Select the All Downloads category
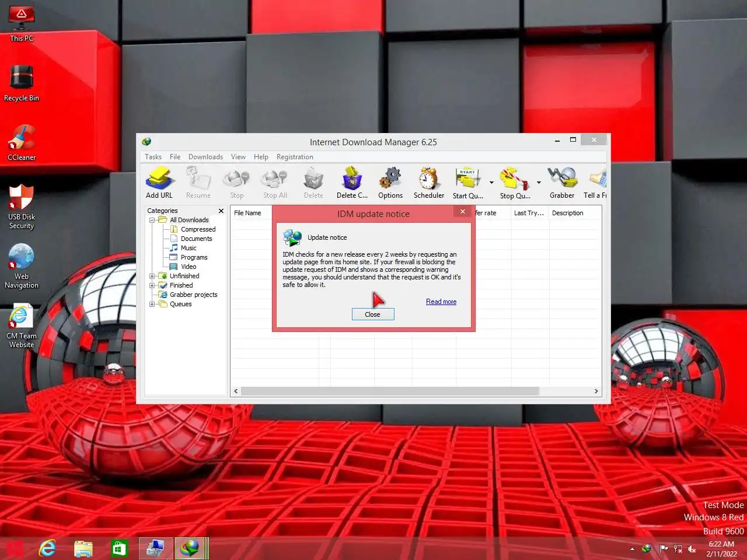 click(x=189, y=220)
